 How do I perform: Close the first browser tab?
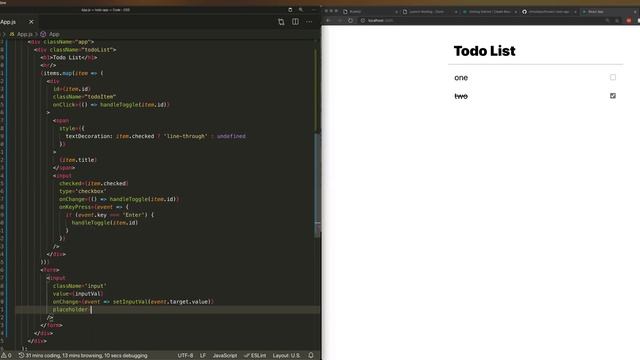[396, 12]
